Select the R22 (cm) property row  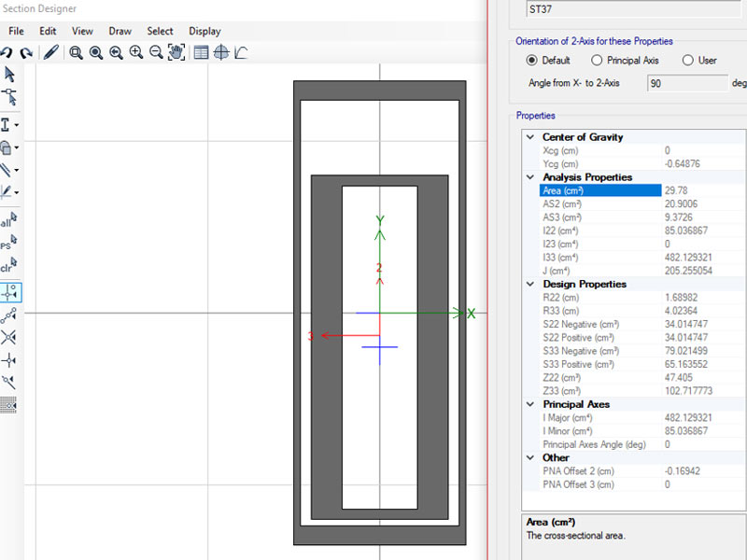pos(642,298)
